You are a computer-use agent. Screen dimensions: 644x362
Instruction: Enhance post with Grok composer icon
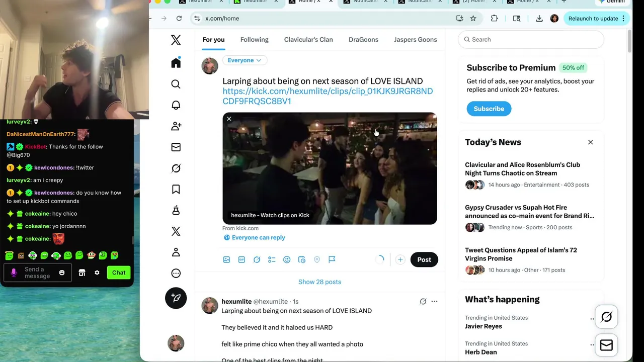point(257,259)
